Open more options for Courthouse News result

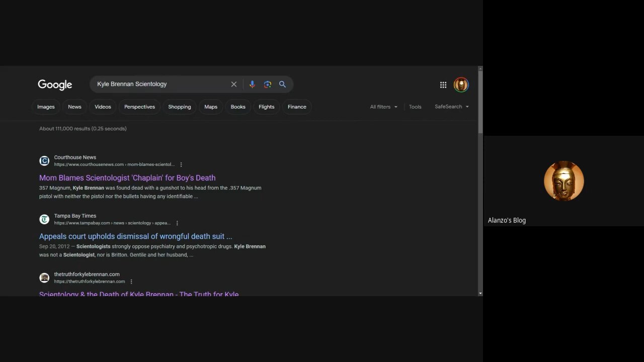[181, 164]
